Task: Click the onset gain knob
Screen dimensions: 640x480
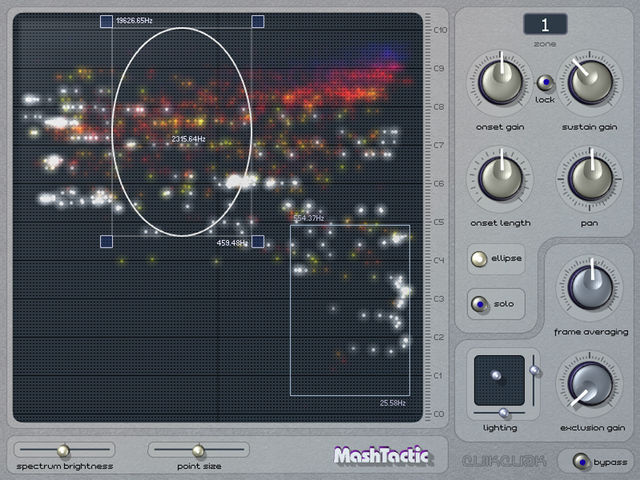Action: pos(500,82)
